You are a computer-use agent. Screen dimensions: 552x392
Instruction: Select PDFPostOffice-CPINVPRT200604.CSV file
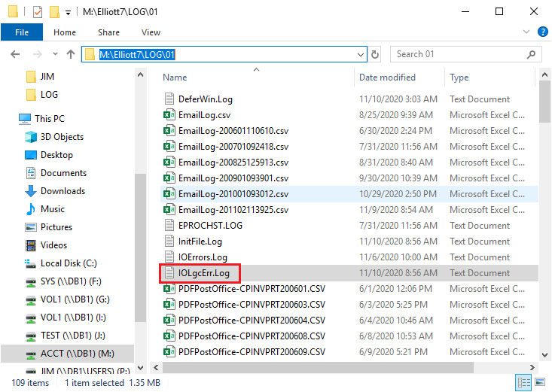[252, 321]
